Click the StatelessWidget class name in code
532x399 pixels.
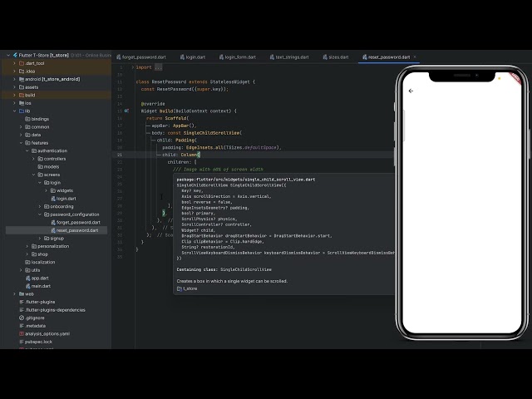pos(230,81)
